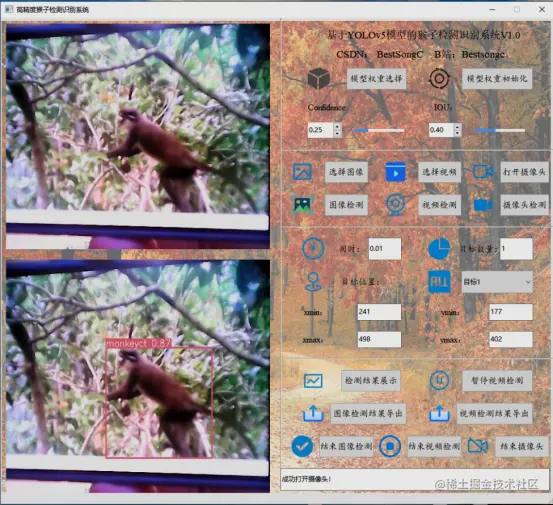Click the blue checkmark icon beside 结束图像检测
Image resolution: width=553 pixels, height=505 pixels.
302,446
